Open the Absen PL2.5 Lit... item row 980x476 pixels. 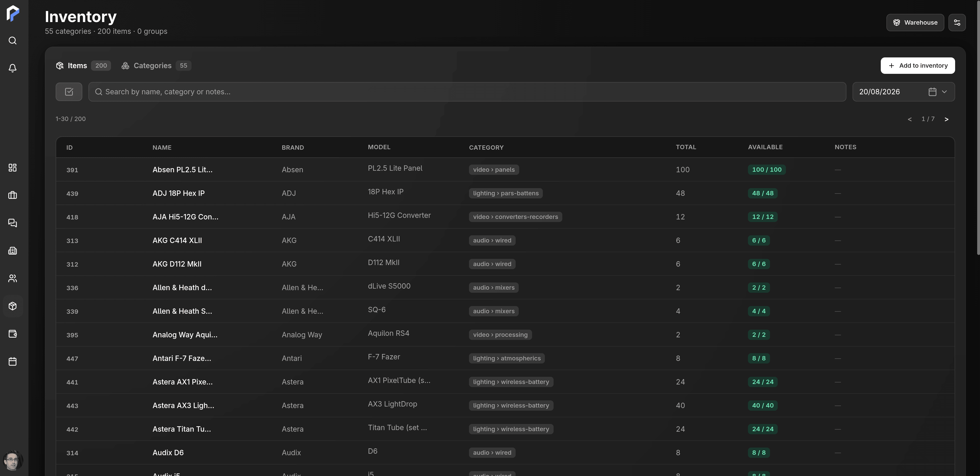click(x=505, y=170)
